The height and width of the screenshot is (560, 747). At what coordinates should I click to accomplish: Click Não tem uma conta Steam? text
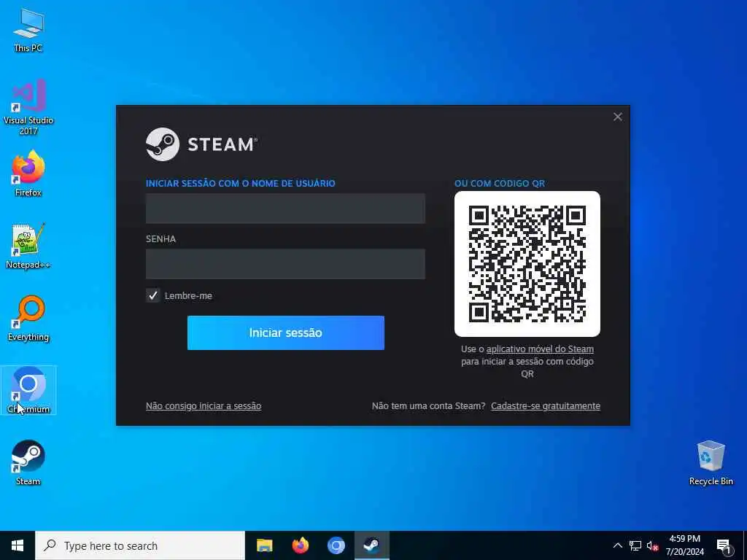click(428, 406)
